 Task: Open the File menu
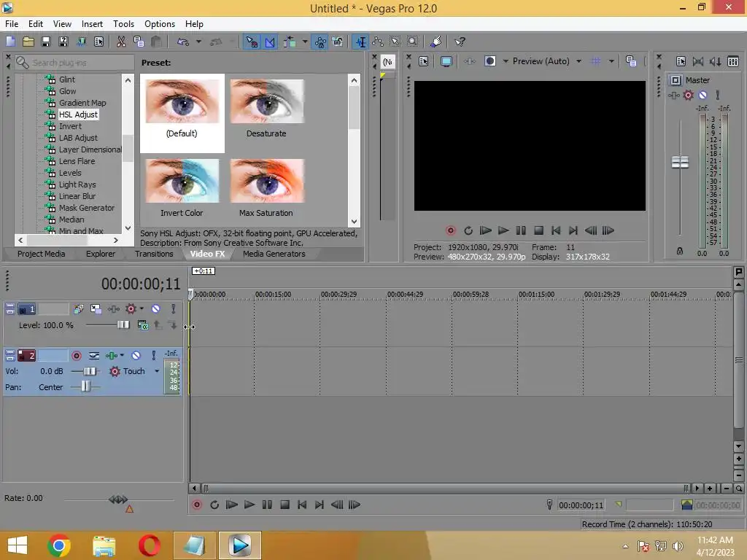(x=12, y=24)
